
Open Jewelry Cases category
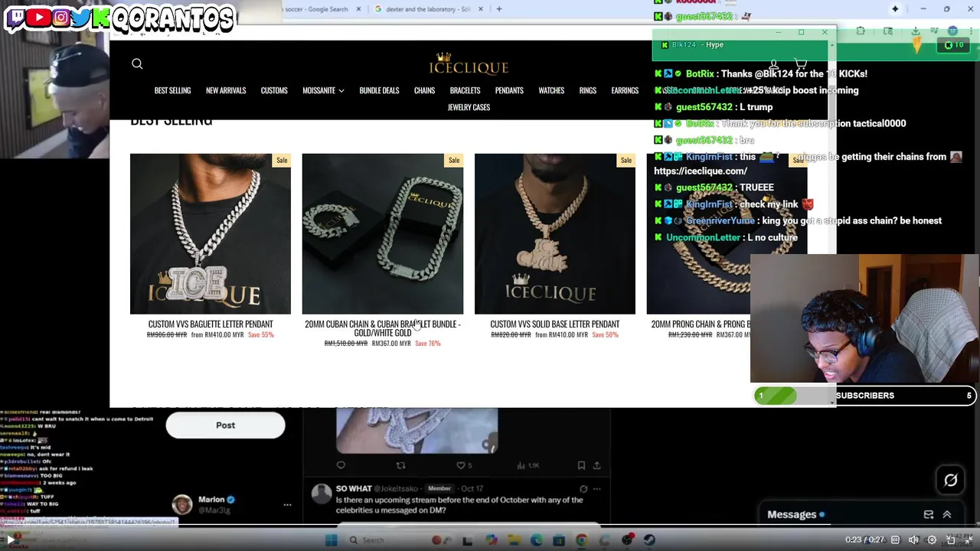469,107
